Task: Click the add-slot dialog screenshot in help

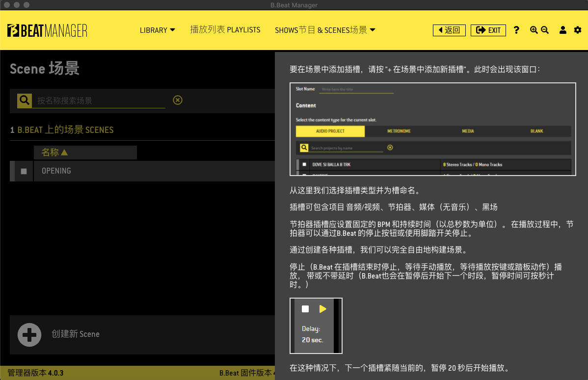Action: coord(433,129)
